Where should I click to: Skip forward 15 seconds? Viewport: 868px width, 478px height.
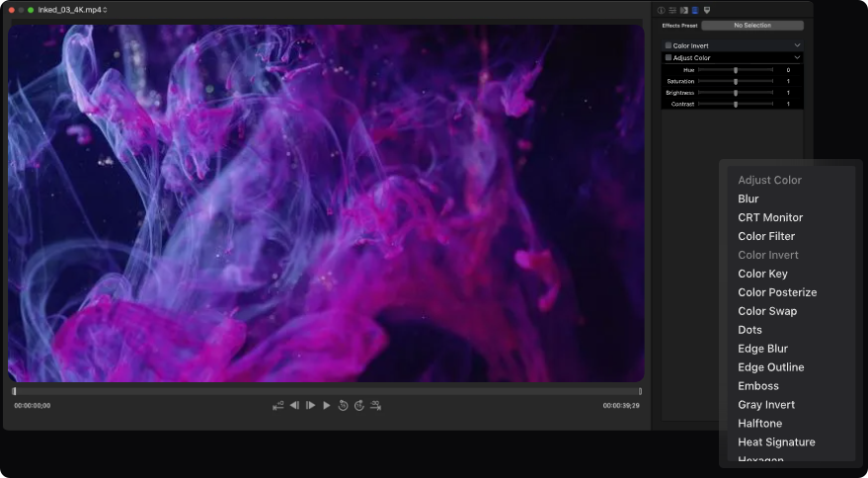tap(359, 405)
